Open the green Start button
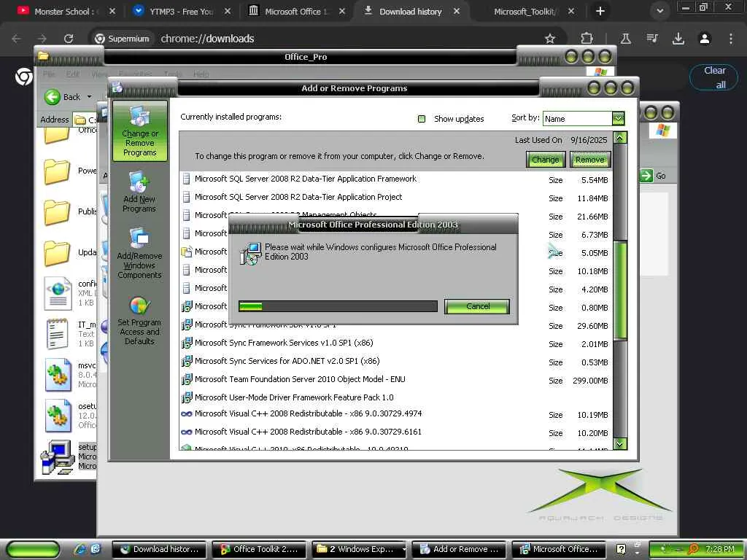Screen dimensions: 747x560 pos(34,549)
